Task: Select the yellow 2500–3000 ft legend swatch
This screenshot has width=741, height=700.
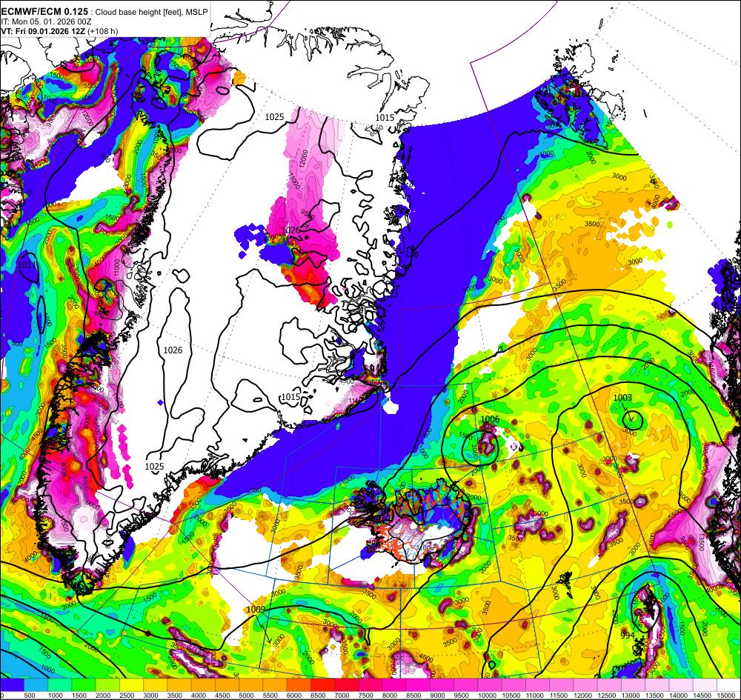Action: (132, 685)
